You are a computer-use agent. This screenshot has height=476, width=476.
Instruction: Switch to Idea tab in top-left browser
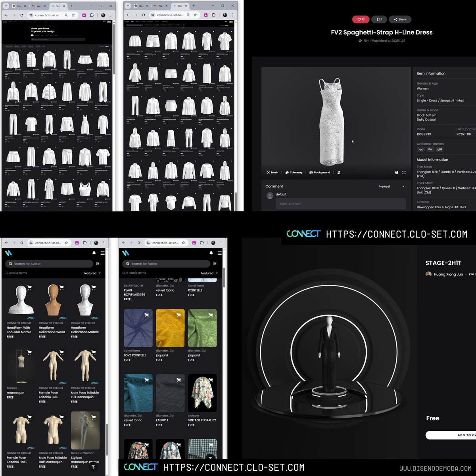[19, 6]
